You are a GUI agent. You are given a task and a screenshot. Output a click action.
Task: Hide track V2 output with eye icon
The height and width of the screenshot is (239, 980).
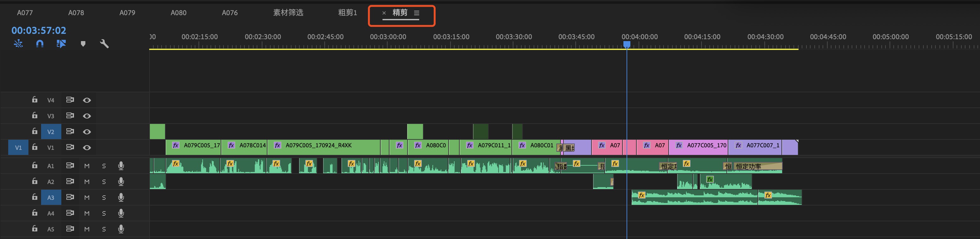(87, 132)
